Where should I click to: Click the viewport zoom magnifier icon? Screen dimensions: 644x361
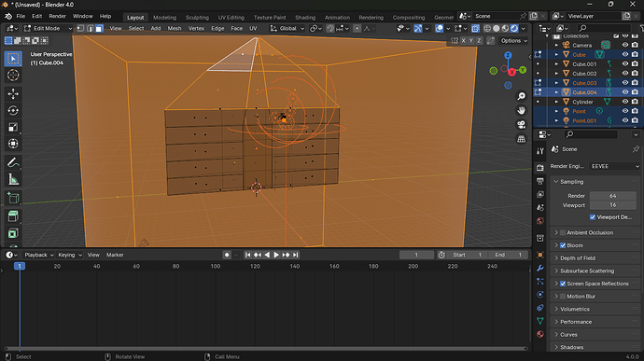521,96
